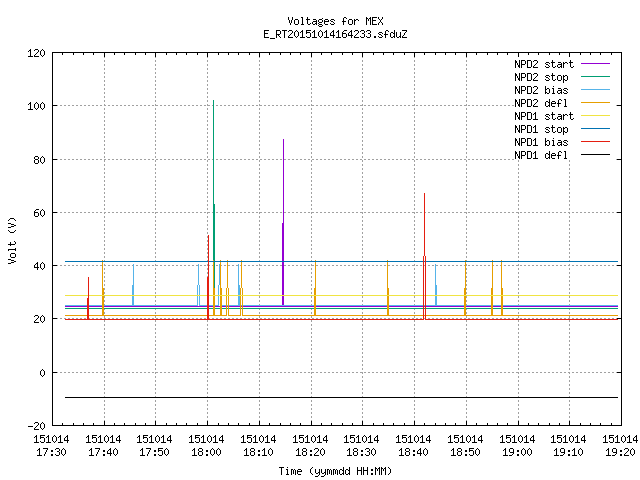Screen dimensions: 640x480
Task: Click the y-axis tick label 0
Action: (x=42, y=373)
